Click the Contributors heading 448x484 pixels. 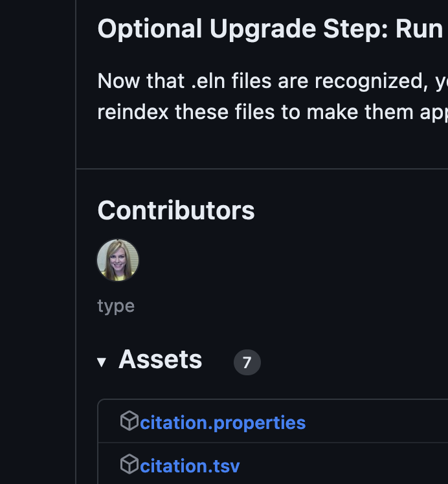176,210
